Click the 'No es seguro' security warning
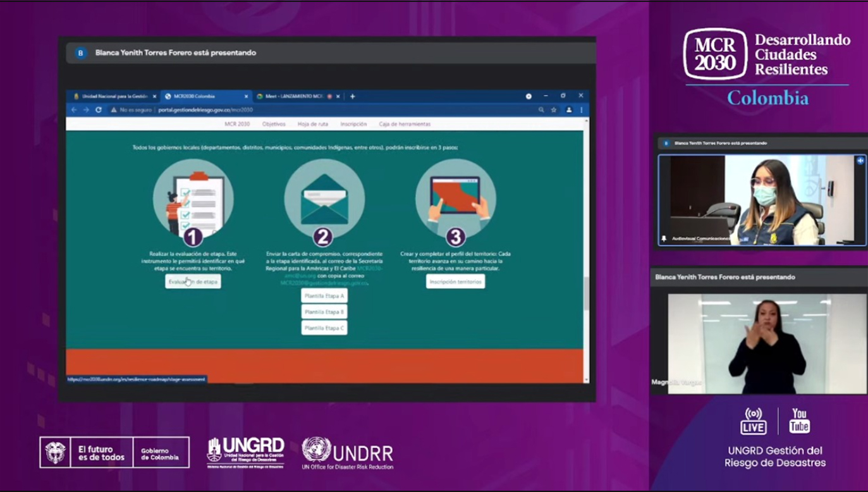 click(131, 110)
